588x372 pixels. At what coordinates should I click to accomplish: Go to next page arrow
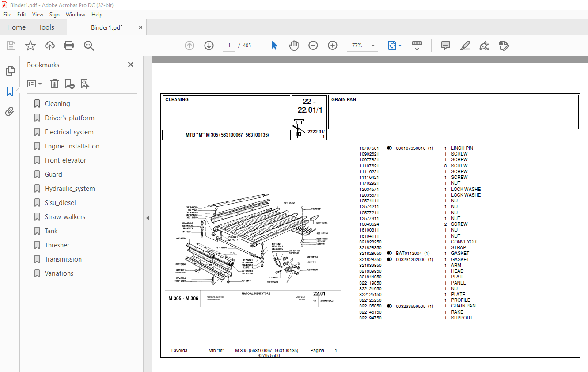(209, 46)
